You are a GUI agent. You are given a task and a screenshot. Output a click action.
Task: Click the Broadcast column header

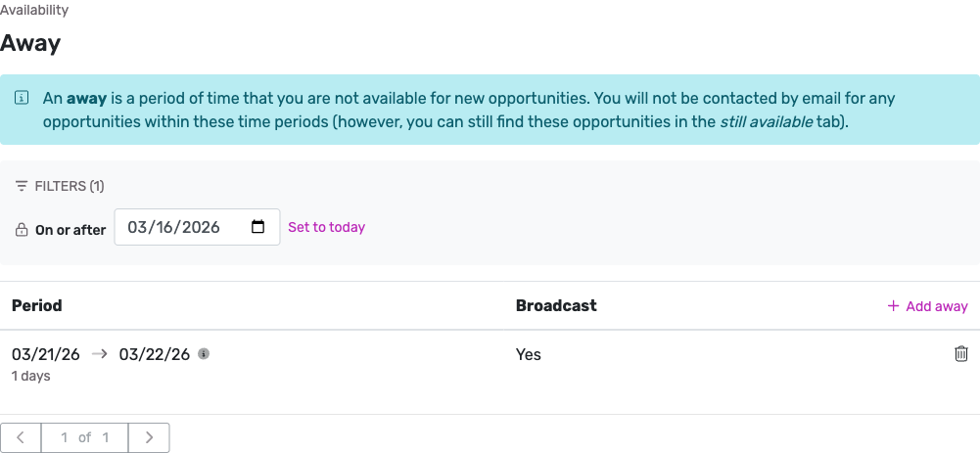click(556, 305)
